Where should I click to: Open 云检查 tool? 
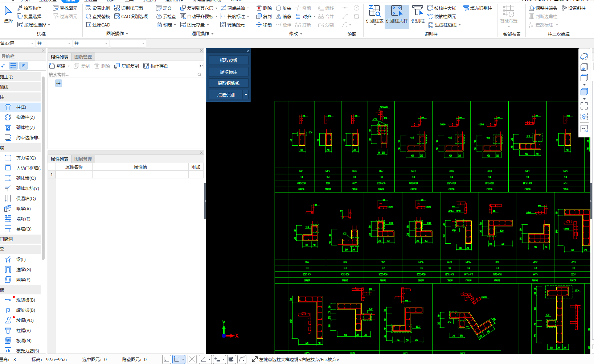166,16
